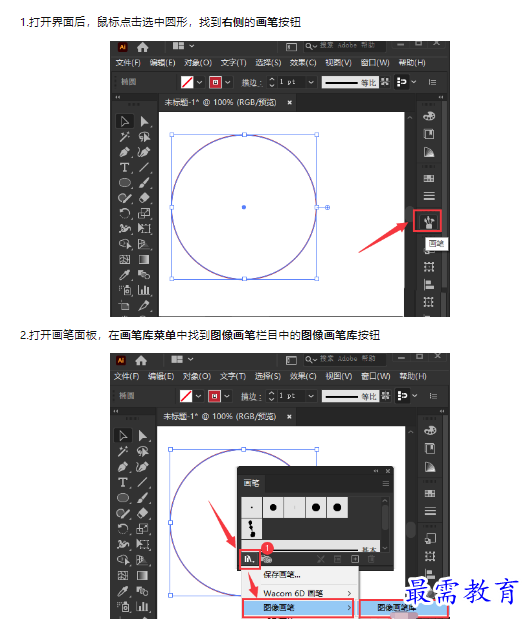The width and height of the screenshot is (527, 623).
Task: Open 窗口(W) menu in second Illustrator screenshot
Action: point(376,376)
